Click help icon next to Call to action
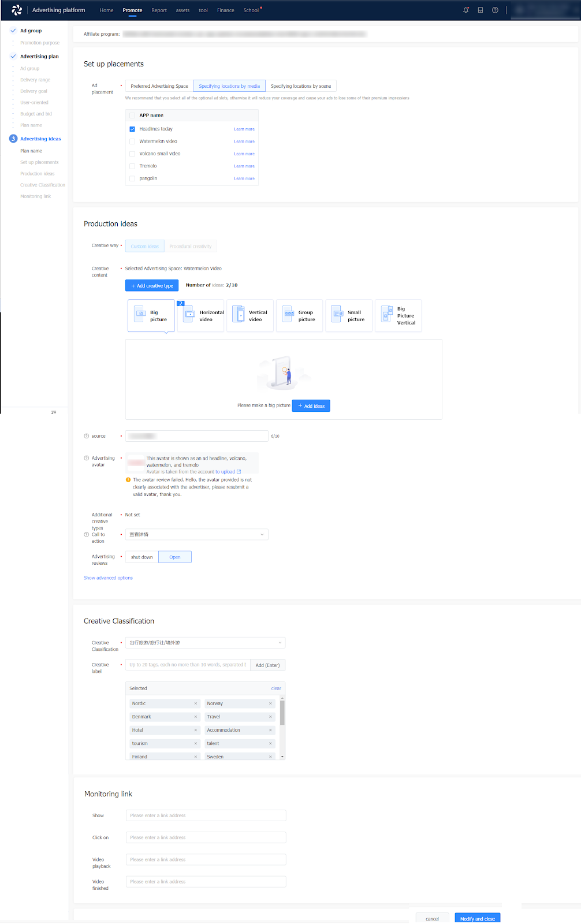Screen dimensions: 581x924 (x=87, y=534)
